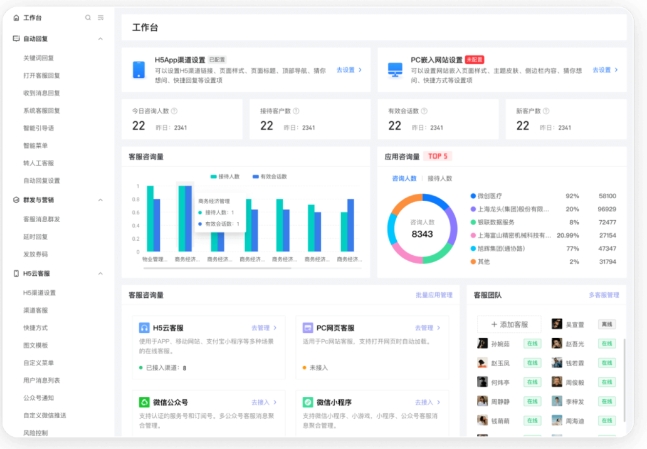Switch to the 接待人数 tab in 应用咨询量

coord(439,178)
